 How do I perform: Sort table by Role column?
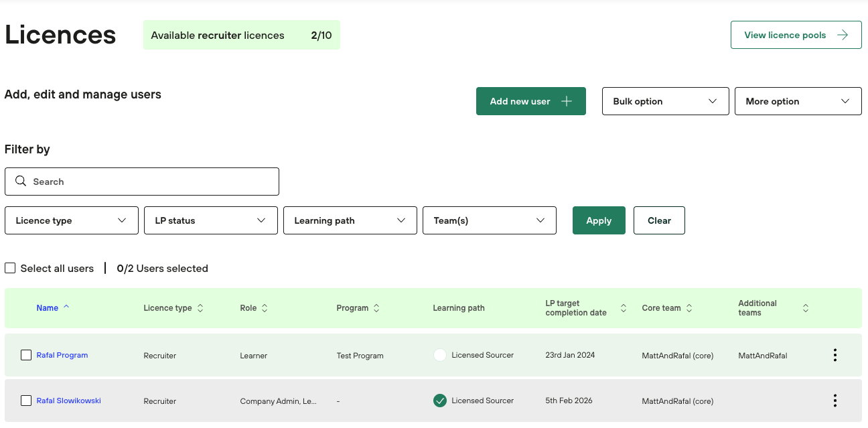265,308
